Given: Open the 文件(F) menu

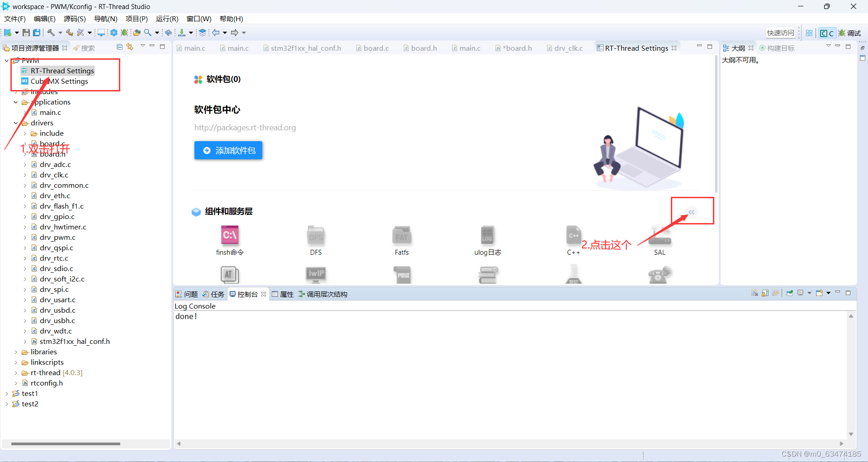Looking at the screenshot, I should pos(15,19).
